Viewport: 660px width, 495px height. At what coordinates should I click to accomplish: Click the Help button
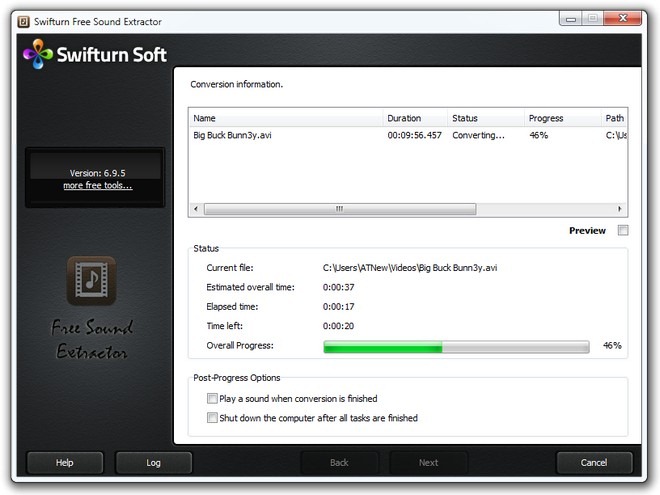pyautogui.click(x=65, y=463)
